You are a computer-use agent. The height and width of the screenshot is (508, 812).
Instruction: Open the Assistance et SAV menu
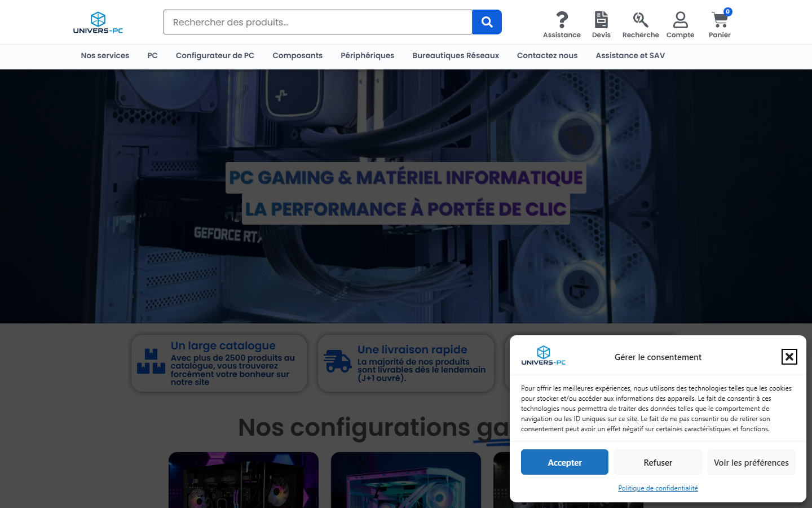pyautogui.click(x=630, y=55)
